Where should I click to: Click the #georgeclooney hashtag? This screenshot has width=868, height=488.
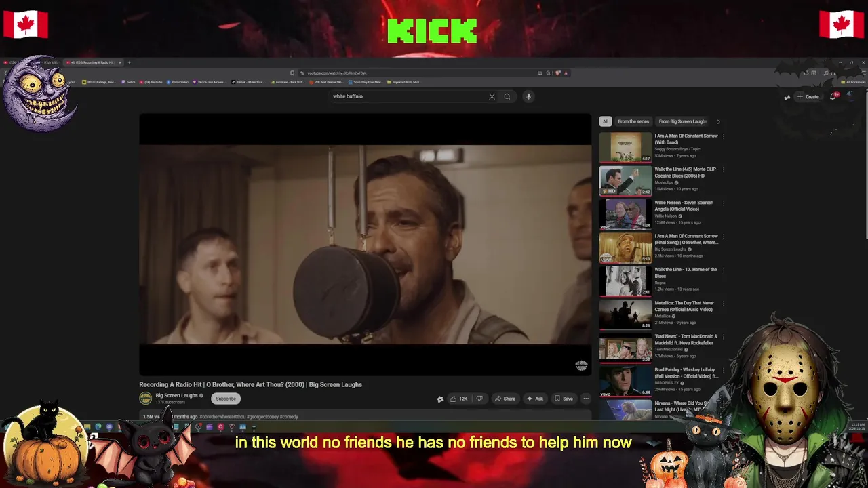coord(262,417)
